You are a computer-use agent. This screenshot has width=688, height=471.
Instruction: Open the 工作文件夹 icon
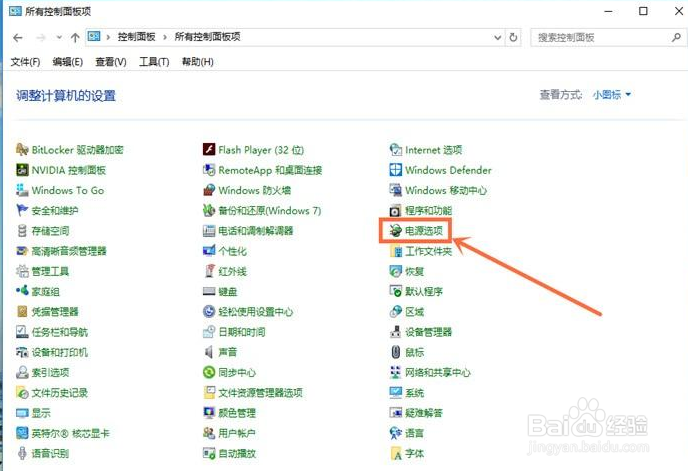395,251
